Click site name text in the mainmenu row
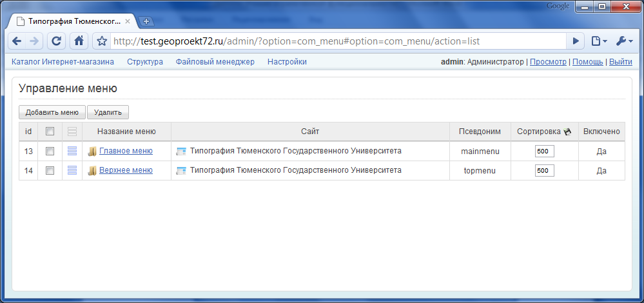Viewport: 644px width, 303px height. (296, 151)
